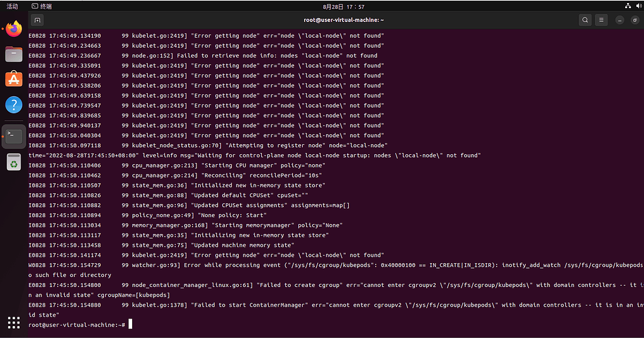The image size is (644, 338).
Task: Show all applications grid
Action: tap(14, 323)
